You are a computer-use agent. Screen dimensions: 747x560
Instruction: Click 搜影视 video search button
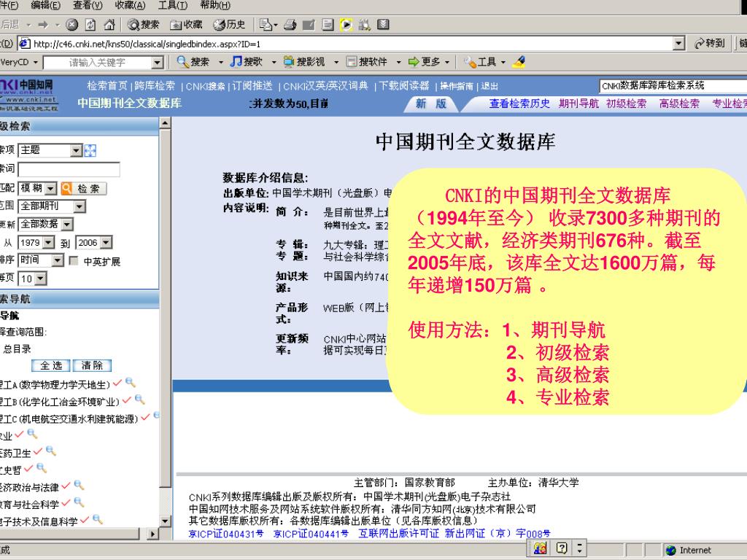click(x=304, y=62)
